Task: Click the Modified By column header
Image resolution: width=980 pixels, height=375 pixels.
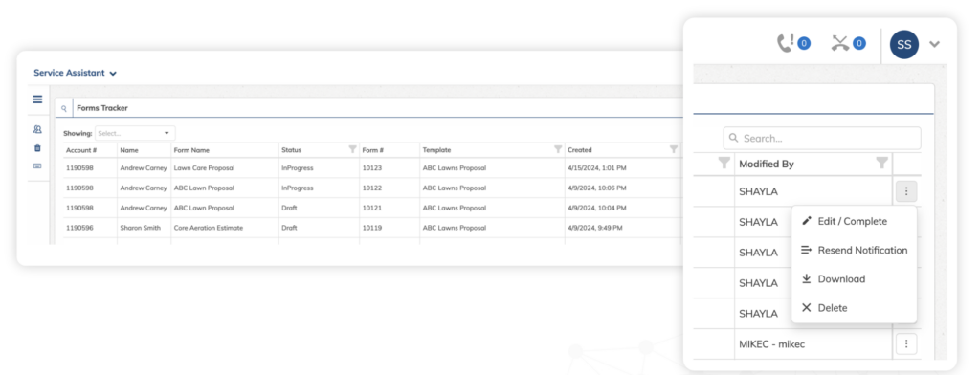Action: pyautogui.click(x=767, y=164)
